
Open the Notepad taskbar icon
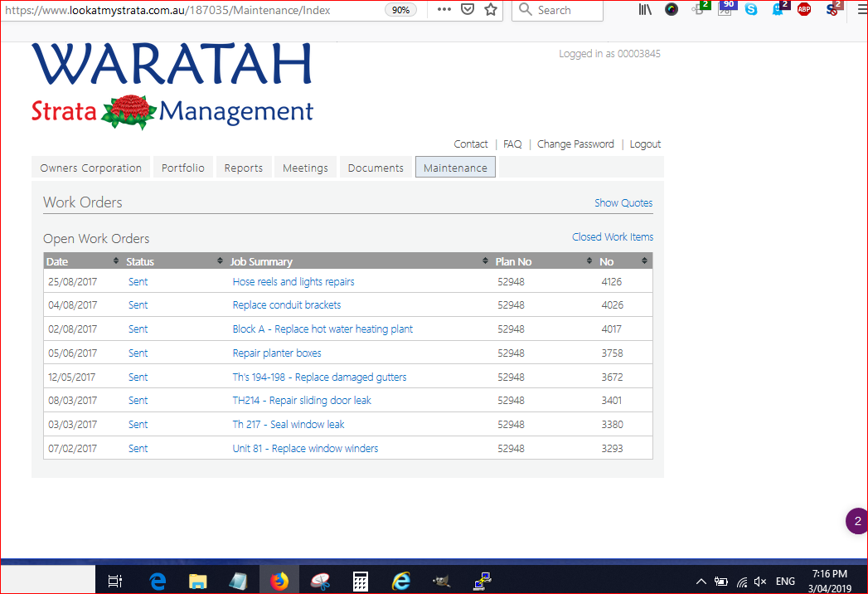point(238,581)
